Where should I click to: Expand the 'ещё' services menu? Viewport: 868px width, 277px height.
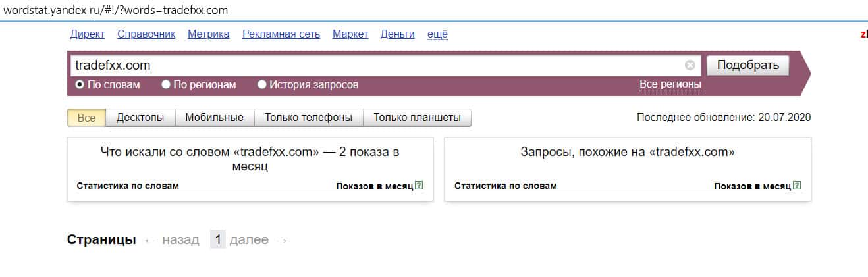click(437, 34)
